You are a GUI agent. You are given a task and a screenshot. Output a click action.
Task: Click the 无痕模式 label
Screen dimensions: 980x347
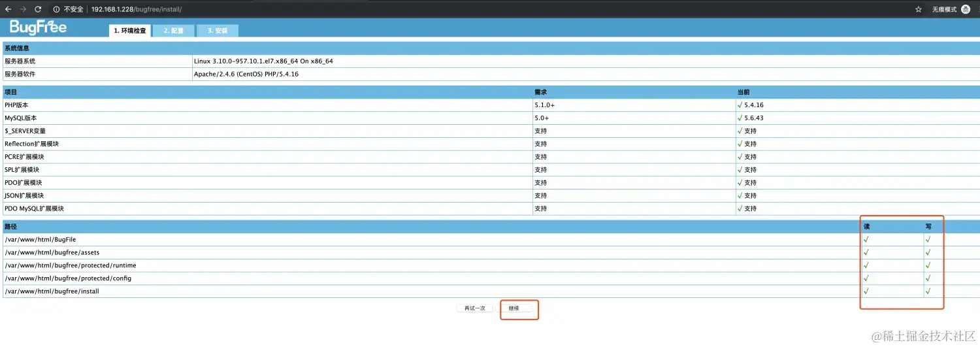point(944,10)
